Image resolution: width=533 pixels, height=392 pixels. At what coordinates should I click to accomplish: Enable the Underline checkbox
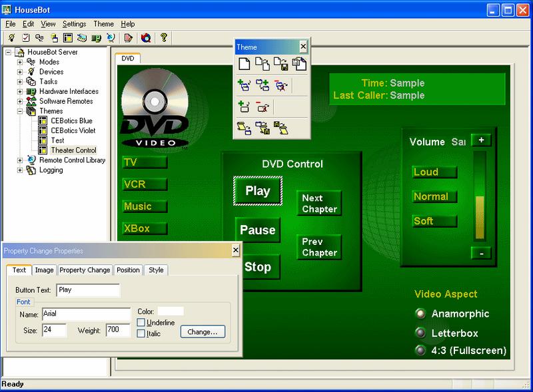tap(141, 322)
